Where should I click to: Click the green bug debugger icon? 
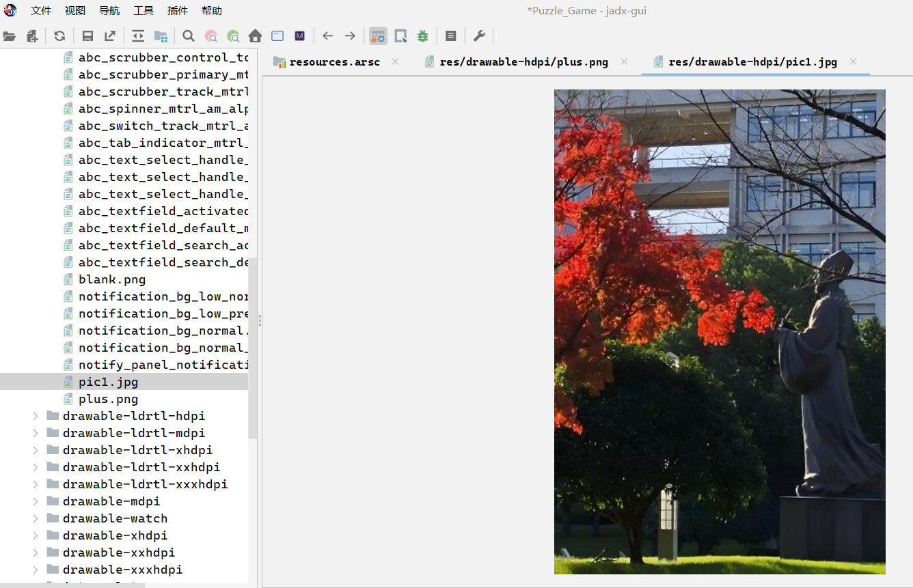pos(423,36)
